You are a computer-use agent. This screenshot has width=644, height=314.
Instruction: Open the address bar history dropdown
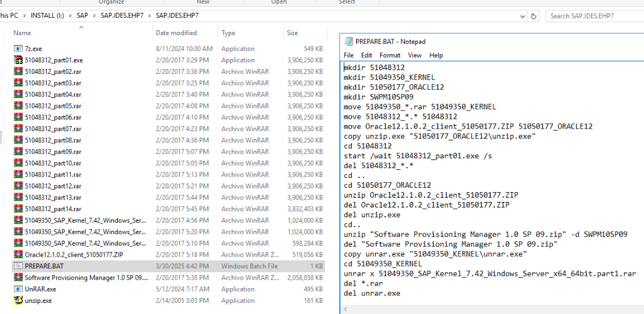point(523,17)
